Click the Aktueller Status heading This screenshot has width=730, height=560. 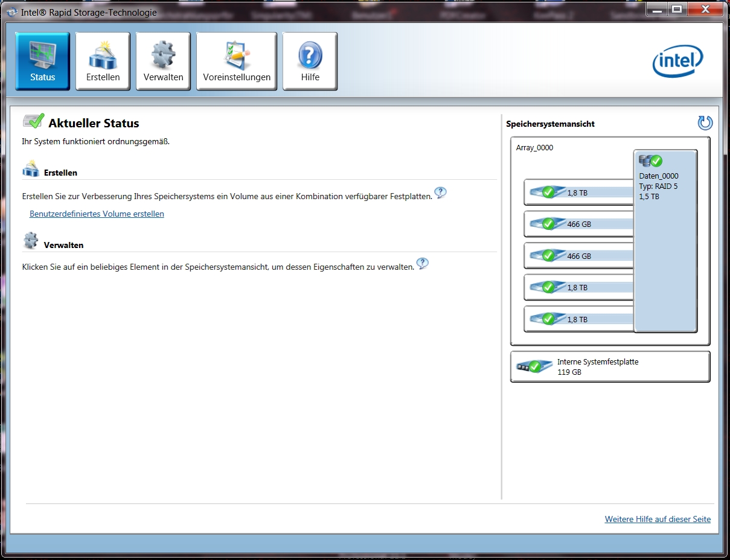pos(94,123)
